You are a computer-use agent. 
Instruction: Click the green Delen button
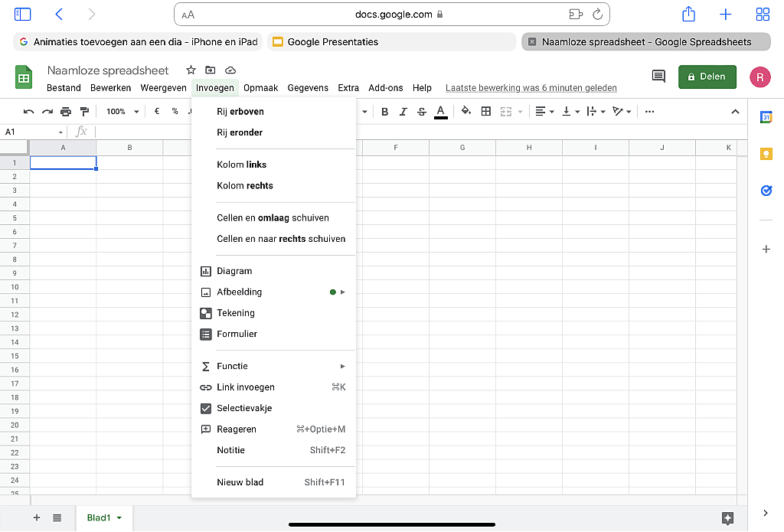pyautogui.click(x=707, y=77)
